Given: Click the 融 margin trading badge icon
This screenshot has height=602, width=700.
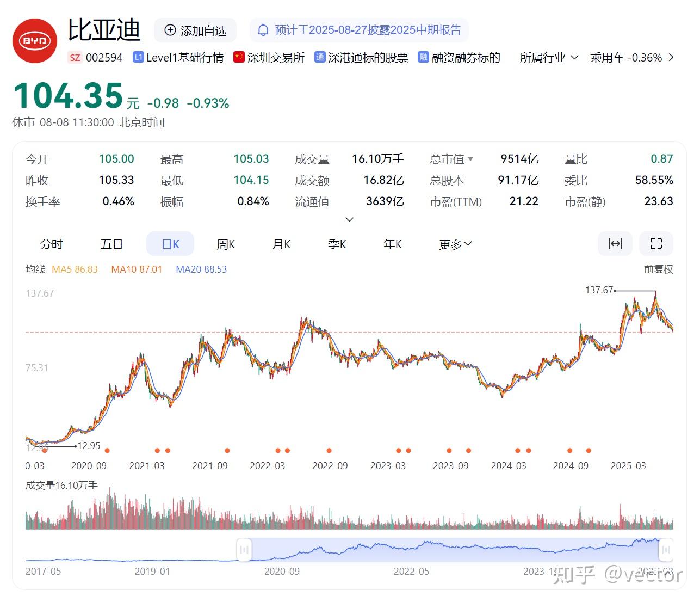Looking at the screenshot, I should point(423,57).
